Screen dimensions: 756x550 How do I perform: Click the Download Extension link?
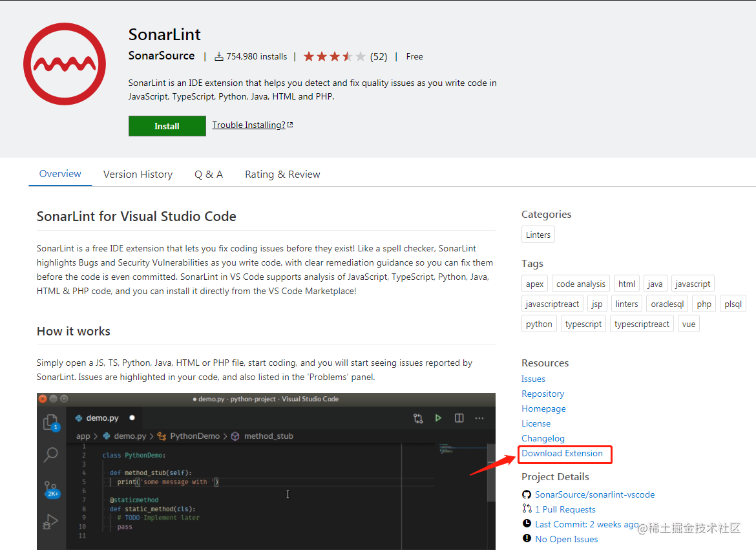pos(562,453)
